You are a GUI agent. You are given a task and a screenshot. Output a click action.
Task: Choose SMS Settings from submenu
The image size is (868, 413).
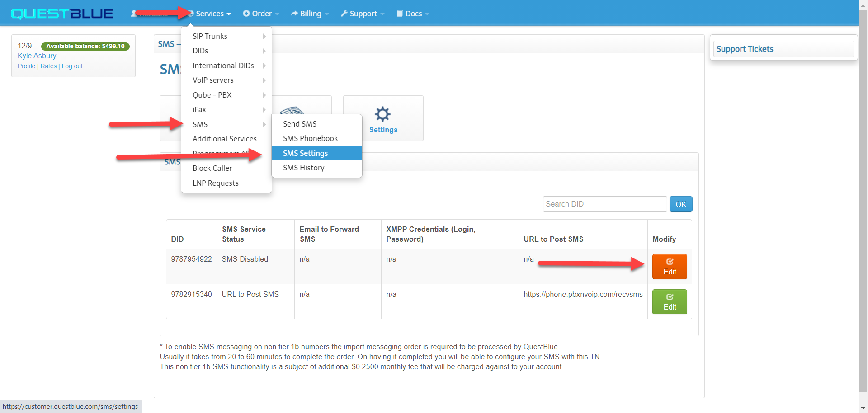pos(317,153)
